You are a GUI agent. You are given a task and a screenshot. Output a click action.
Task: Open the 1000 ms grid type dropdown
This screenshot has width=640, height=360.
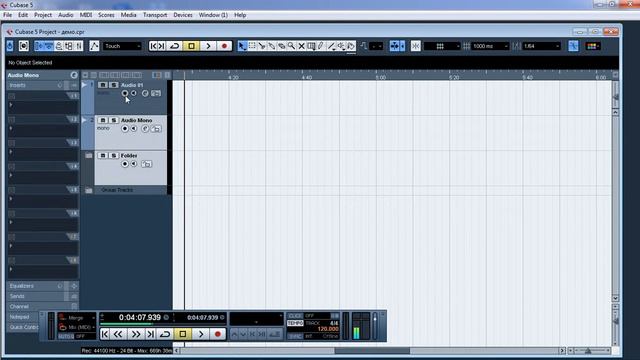(x=490, y=46)
